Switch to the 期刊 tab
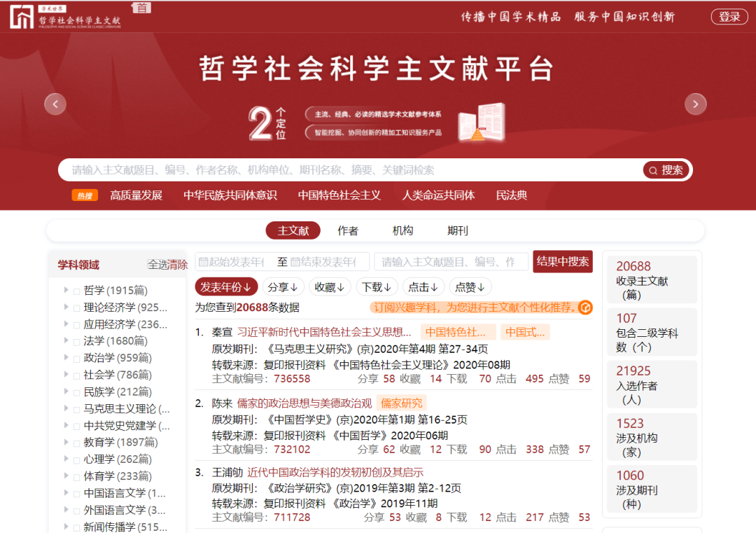Viewport: 756px width, 533px height. pyautogui.click(x=458, y=230)
